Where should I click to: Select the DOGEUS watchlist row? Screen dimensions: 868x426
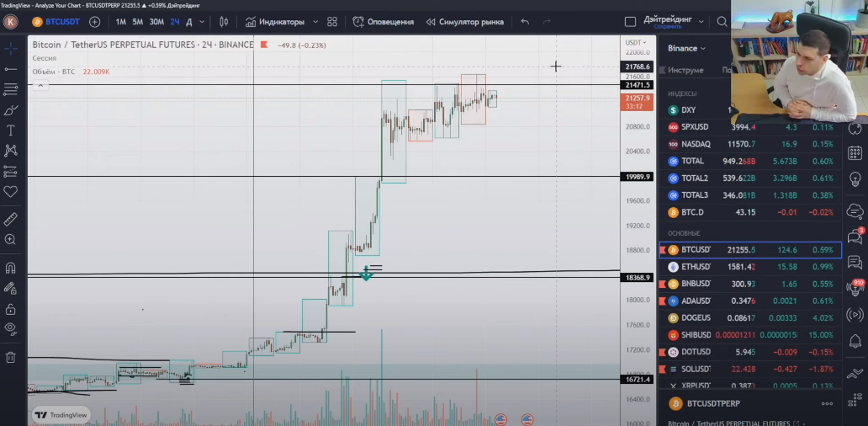[750, 318]
